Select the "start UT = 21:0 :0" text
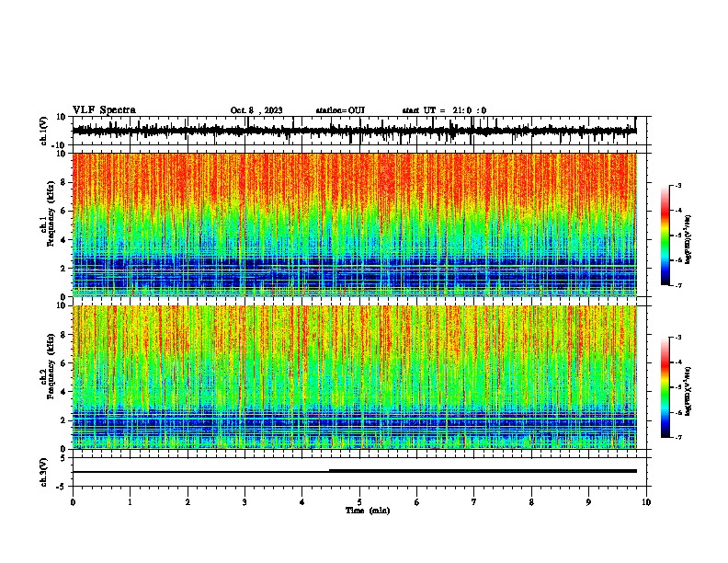Image resolution: width=728 pixels, height=563 pixels. 444,110
